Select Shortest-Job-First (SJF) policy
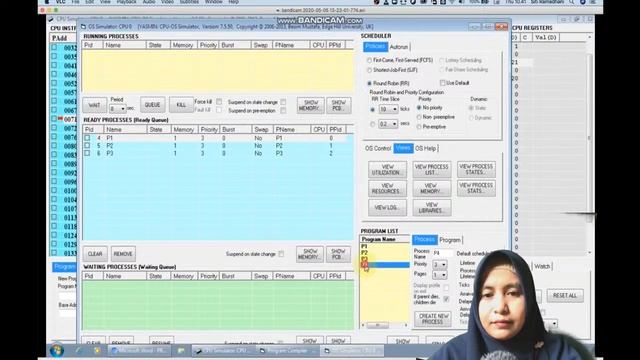This screenshot has height=360, width=640. [x=369, y=70]
